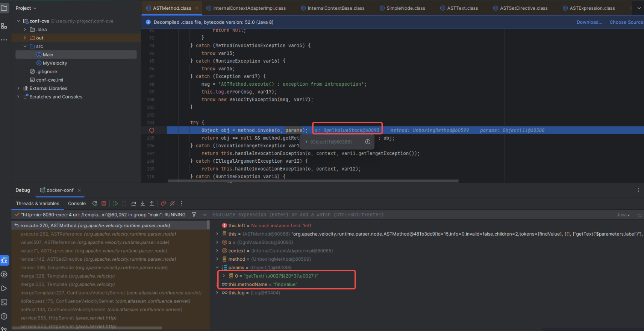Switch to ASTSetDirective.class tab
This screenshot has width=644, height=331.
click(x=520, y=8)
